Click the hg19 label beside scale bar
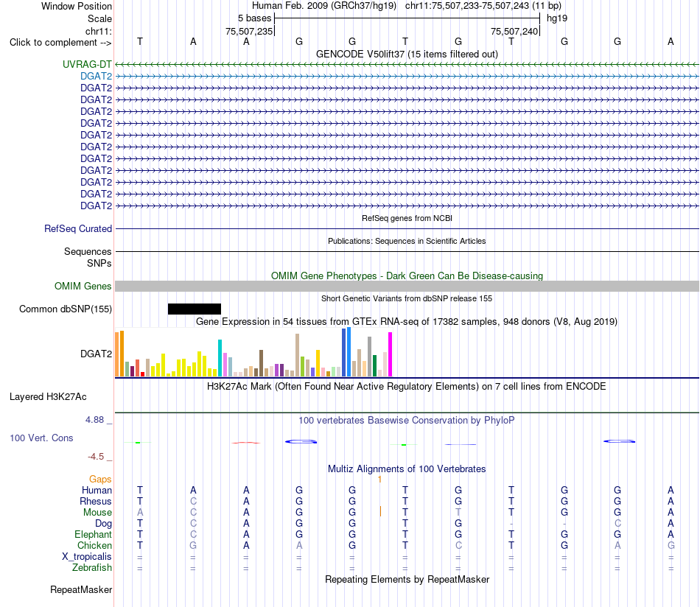Screen dimensions: 700x607 point(557,18)
